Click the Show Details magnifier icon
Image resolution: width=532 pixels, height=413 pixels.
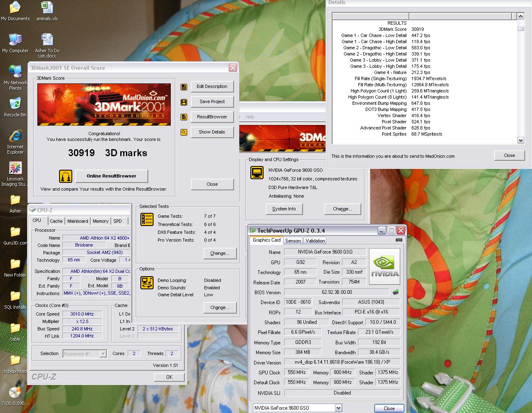(184, 132)
